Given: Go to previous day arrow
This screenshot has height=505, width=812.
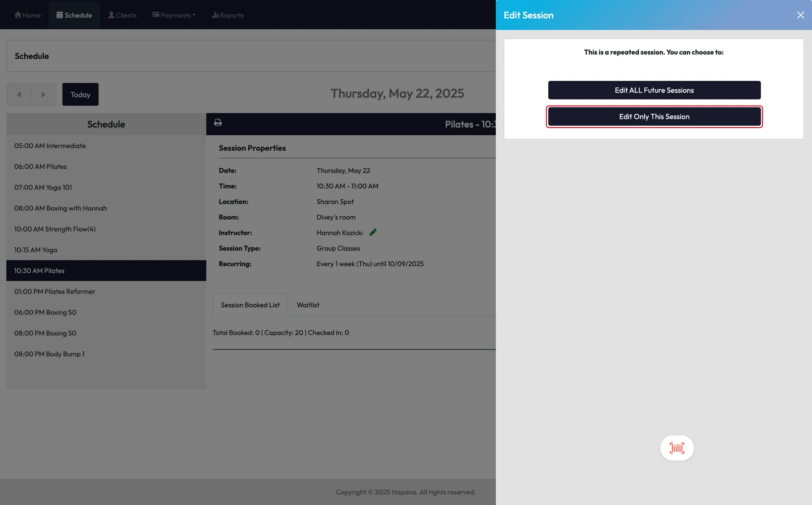Looking at the screenshot, I should (19, 94).
